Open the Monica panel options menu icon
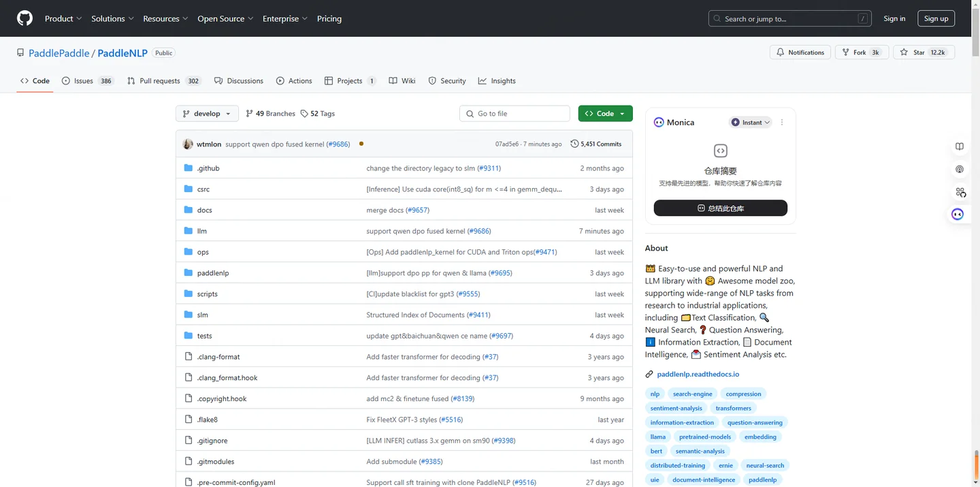This screenshot has width=980, height=487. (782, 123)
